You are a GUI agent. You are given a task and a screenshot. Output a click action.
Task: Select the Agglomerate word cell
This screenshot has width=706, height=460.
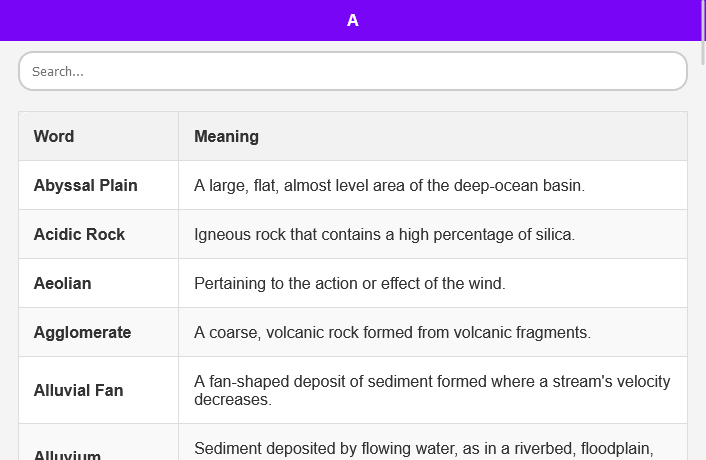tap(82, 332)
